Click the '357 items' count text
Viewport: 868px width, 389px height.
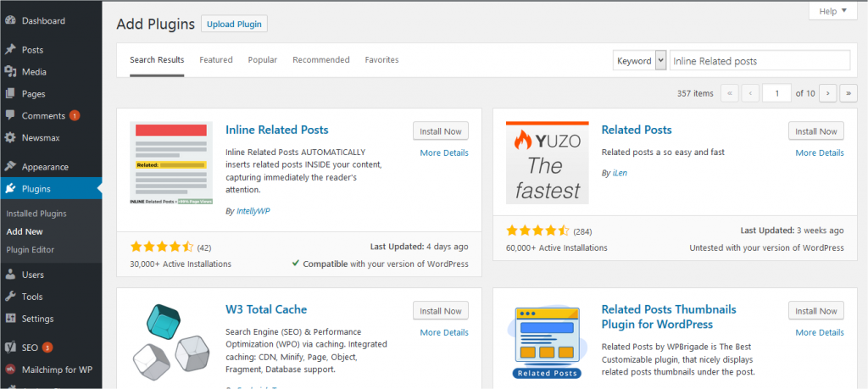(x=695, y=93)
